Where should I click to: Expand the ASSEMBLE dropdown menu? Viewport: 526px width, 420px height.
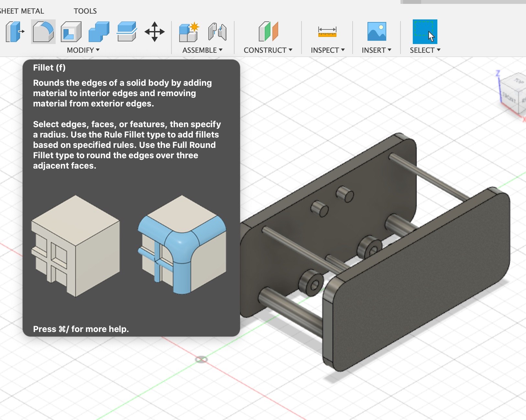point(203,50)
